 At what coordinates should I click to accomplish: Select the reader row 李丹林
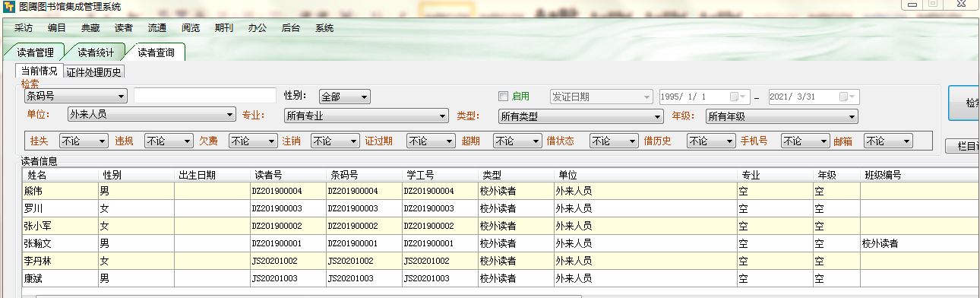[x=501, y=261]
